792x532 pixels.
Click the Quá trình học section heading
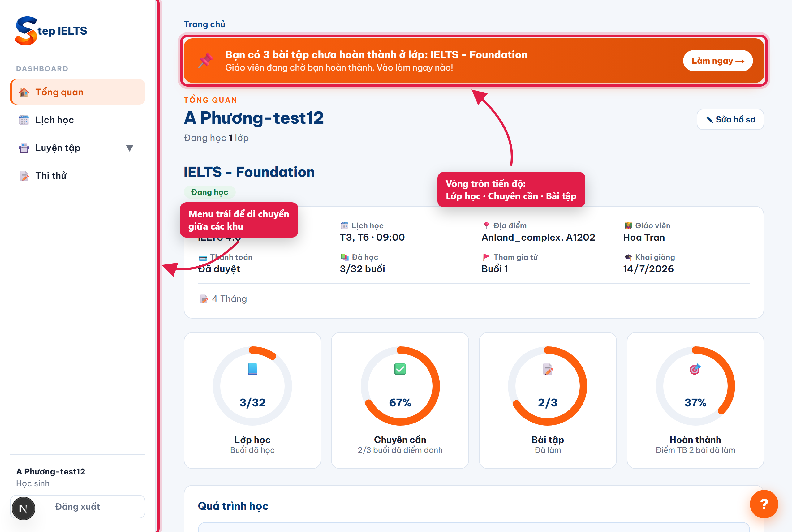pos(233,506)
